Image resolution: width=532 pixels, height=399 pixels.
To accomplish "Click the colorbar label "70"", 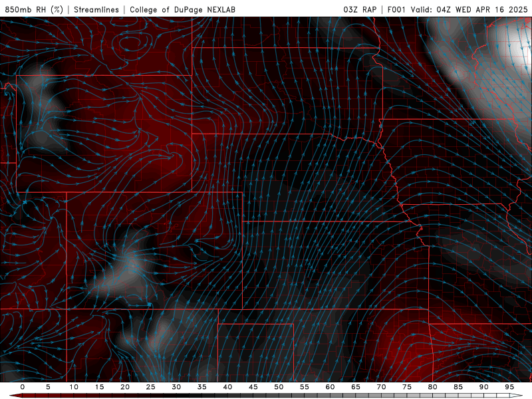I will pos(381,387).
